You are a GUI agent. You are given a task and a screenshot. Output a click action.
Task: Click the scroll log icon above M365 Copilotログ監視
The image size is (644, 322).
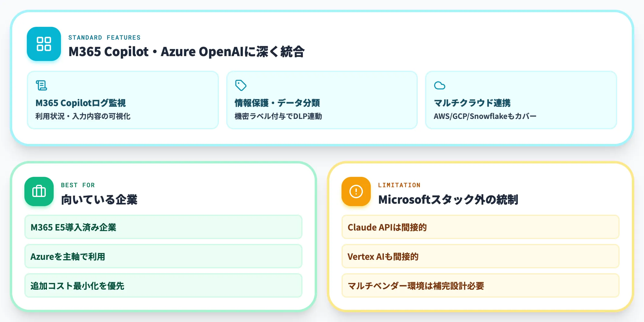41,85
